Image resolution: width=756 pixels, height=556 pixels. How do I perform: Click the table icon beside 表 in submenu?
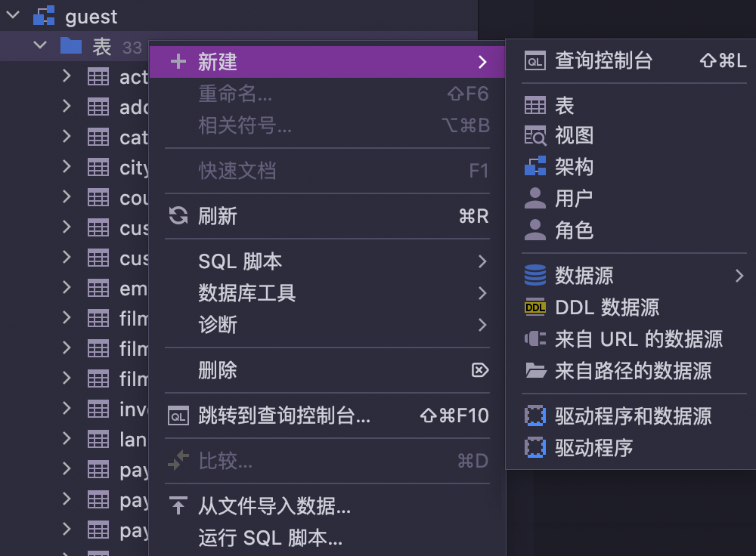pos(534,106)
